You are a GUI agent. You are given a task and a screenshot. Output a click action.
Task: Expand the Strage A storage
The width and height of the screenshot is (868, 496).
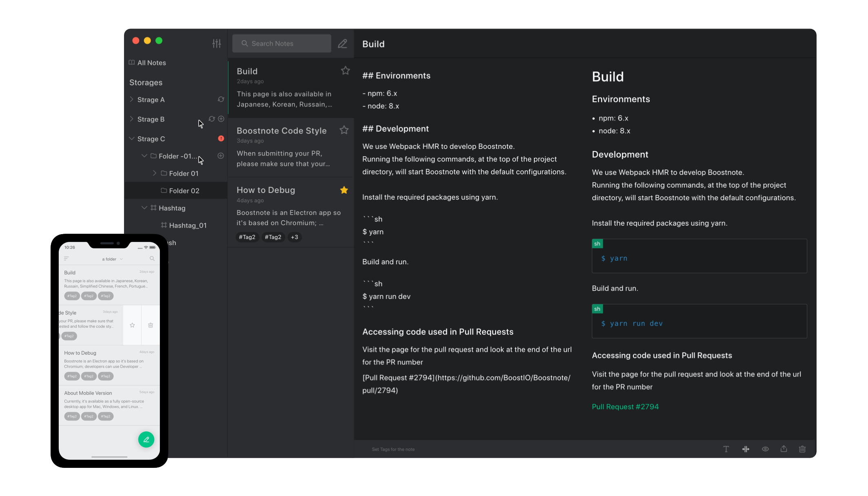click(x=132, y=99)
